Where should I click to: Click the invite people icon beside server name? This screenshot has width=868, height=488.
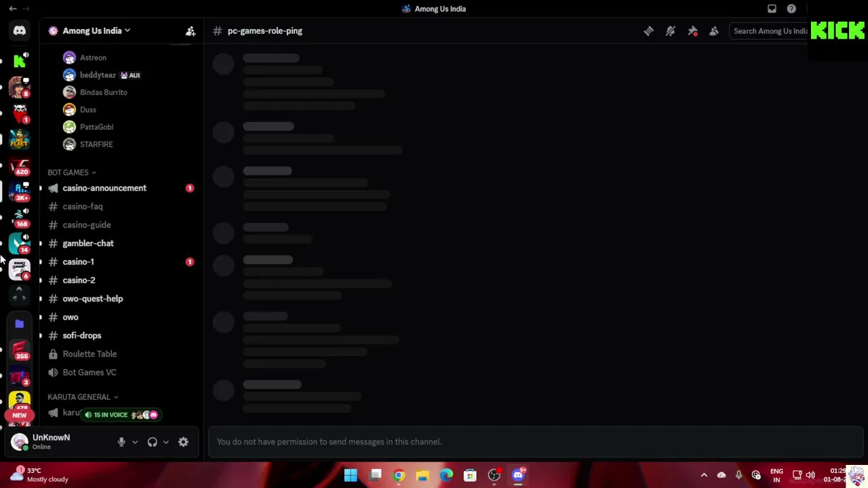click(x=191, y=30)
